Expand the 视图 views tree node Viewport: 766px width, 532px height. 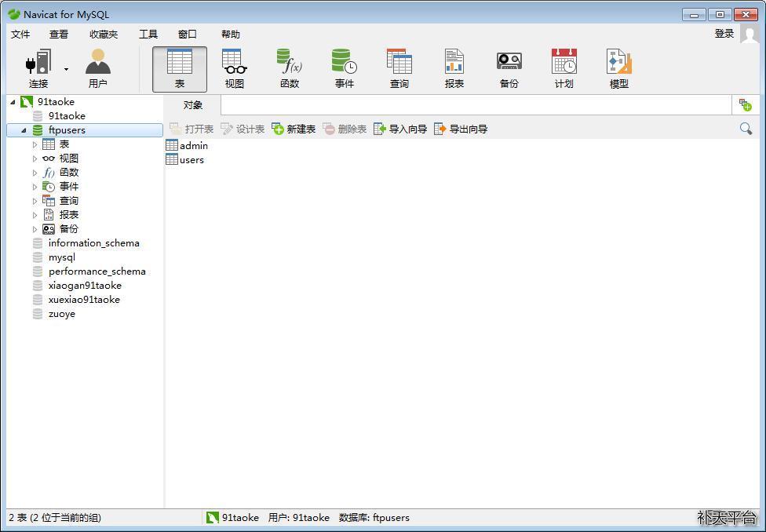click(x=35, y=159)
